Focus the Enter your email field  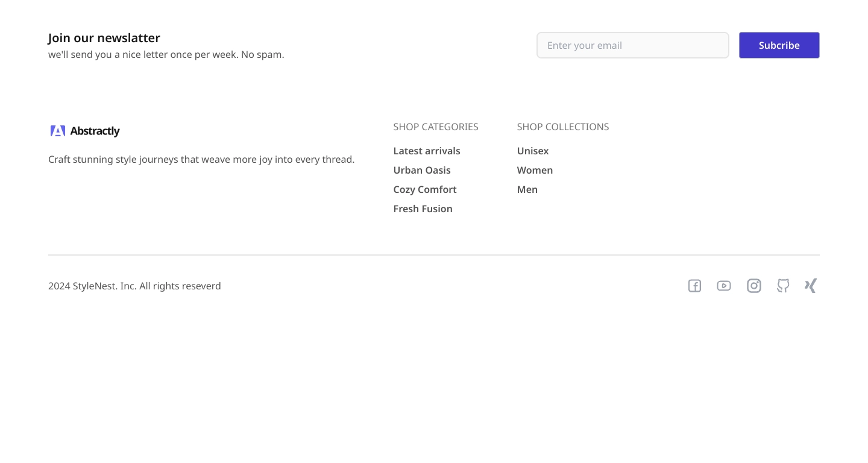click(632, 45)
